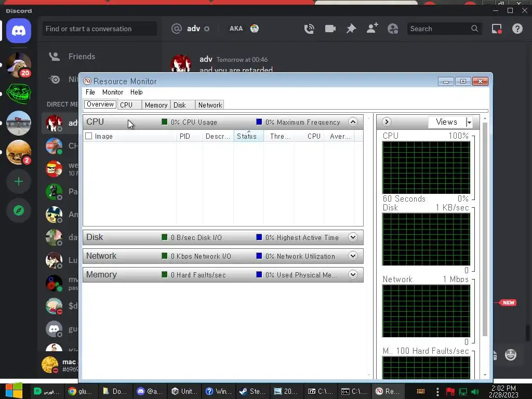The width and height of the screenshot is (532, 399).
Task: Show user profile icon in Discord header
Action: [x=393, y=29]
